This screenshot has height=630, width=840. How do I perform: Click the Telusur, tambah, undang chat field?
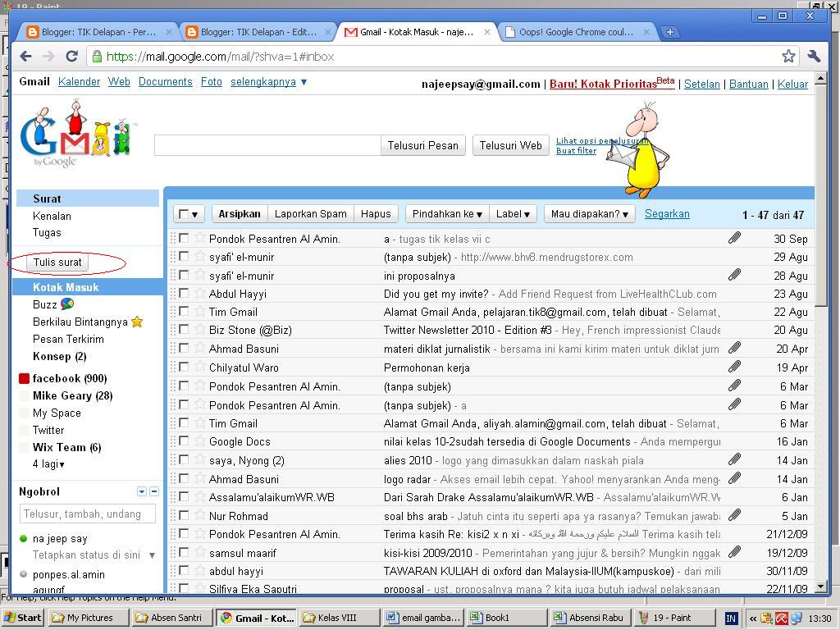88,514
